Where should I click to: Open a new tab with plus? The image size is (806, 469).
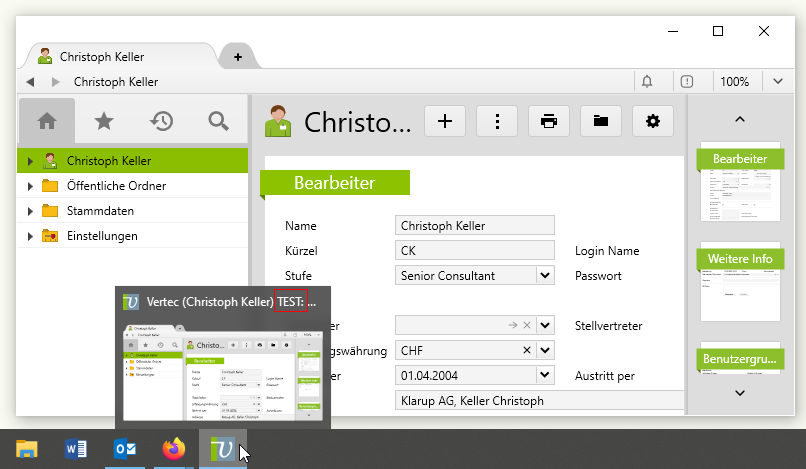coord(238,57)
